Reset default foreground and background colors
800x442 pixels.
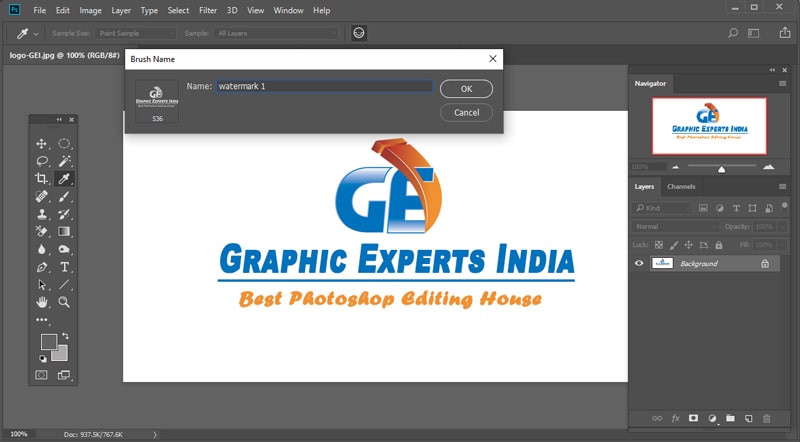coord(43,359)
